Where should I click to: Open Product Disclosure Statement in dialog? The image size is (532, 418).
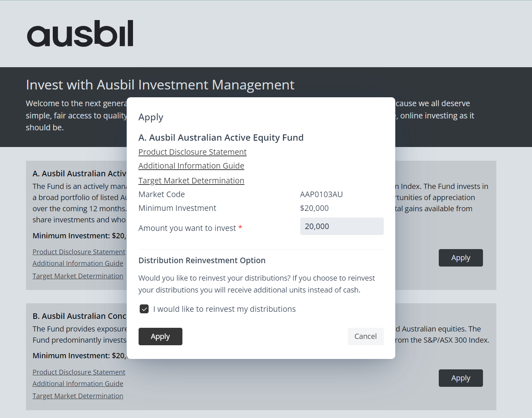click(x=192, y=152)
